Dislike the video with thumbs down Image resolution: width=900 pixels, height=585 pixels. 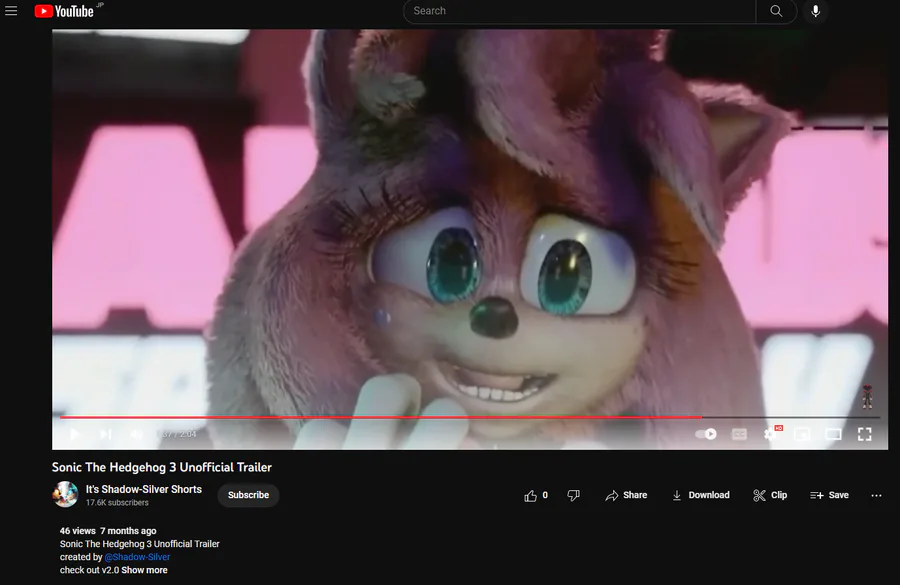coord(573,495)
